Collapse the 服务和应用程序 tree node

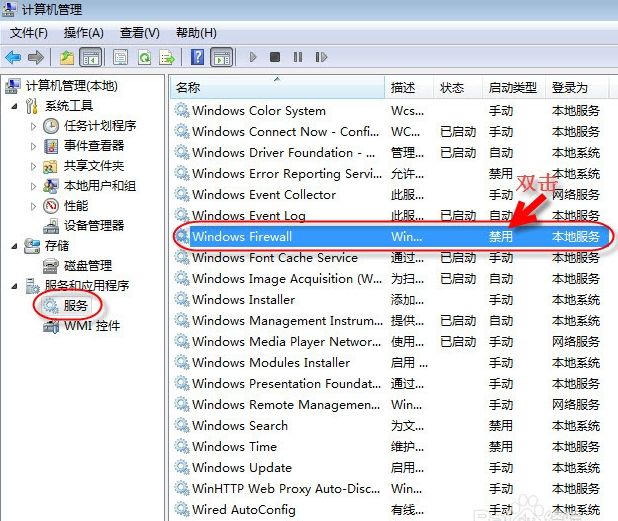pos(15,286)
